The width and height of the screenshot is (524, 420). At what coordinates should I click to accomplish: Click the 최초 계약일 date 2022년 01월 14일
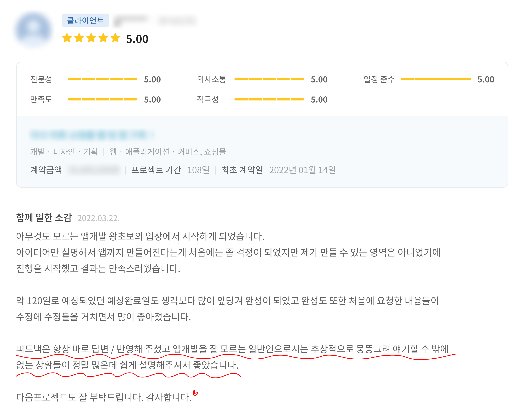pyautogui.click(x=302, y=170)
